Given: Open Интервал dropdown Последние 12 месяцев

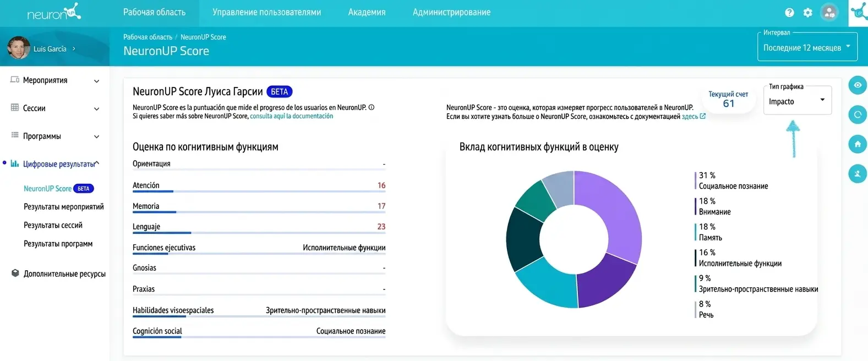Looking at the screenshot, I should click(x=807, y=47).
